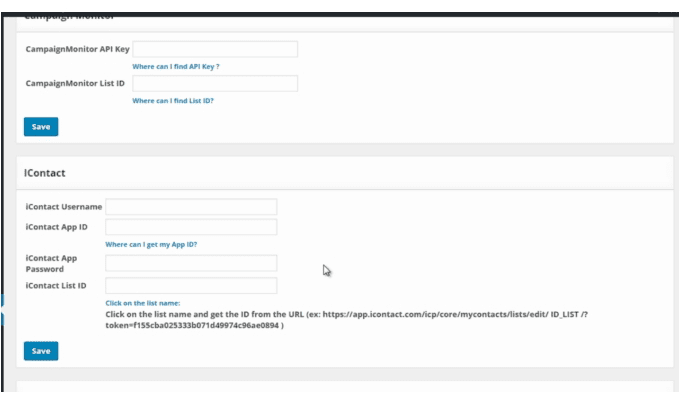Focus the iContact App Password field

(191, 263)
